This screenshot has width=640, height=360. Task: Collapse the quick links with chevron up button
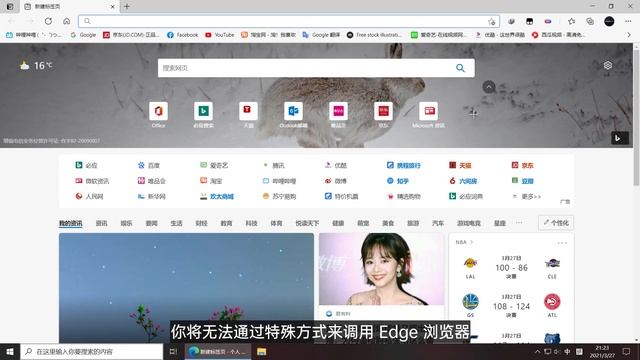(489, 87)
